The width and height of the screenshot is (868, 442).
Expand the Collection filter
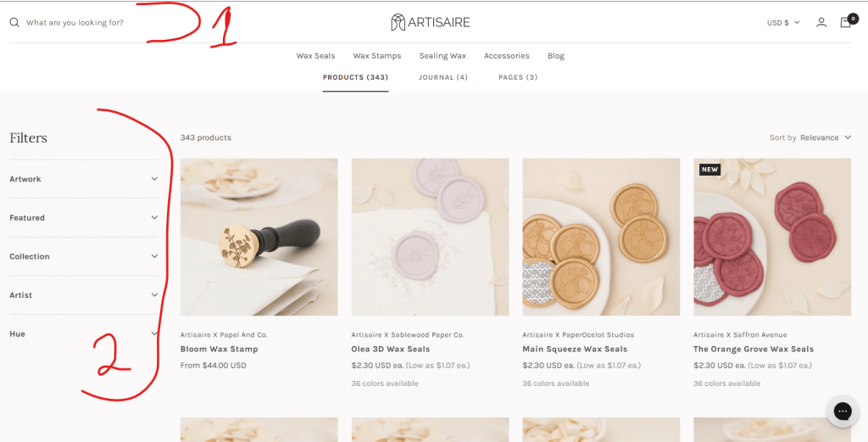point(84,256)
